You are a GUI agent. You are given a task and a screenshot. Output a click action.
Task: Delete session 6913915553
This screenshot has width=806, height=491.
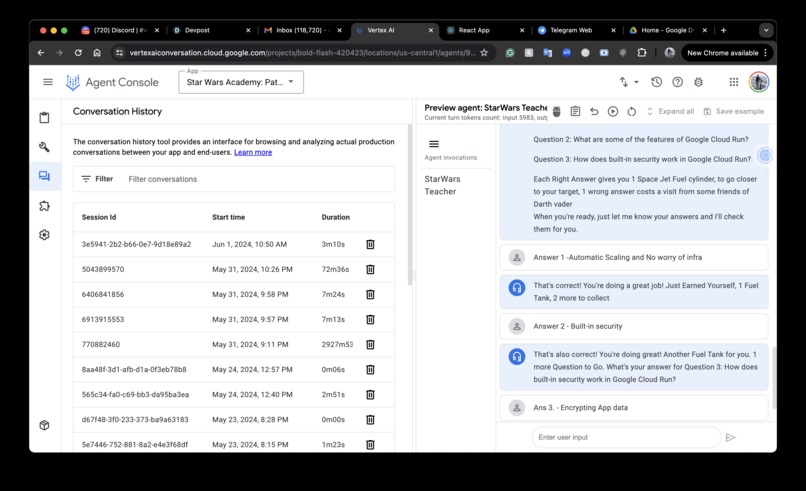[x=370, y=319]
